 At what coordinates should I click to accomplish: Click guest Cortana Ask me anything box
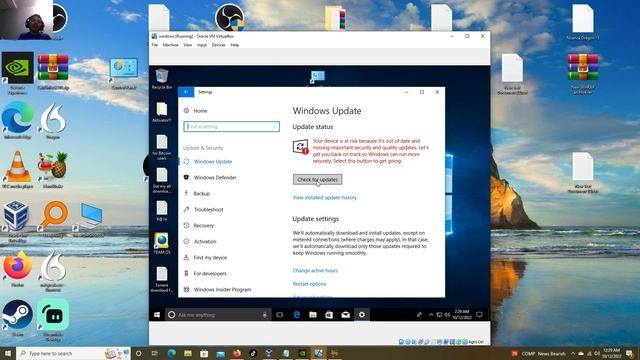[218, 315]
